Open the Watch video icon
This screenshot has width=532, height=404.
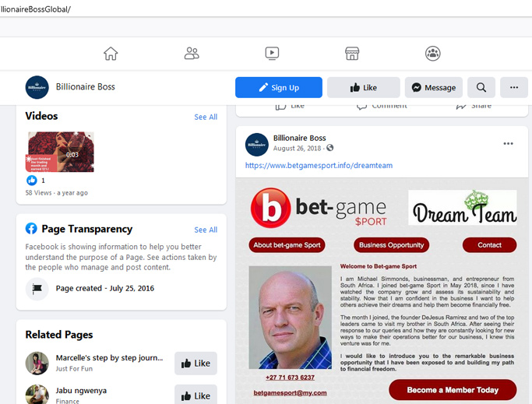272,54
